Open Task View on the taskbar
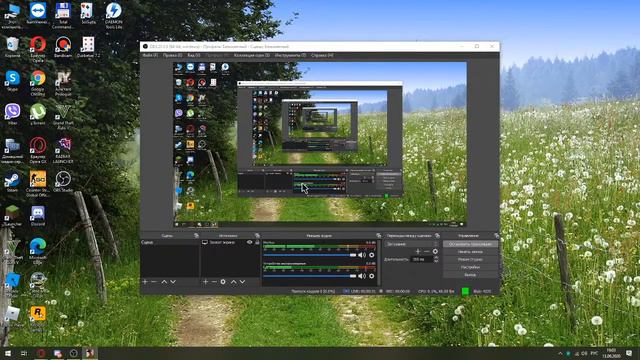 click(24, 353)
